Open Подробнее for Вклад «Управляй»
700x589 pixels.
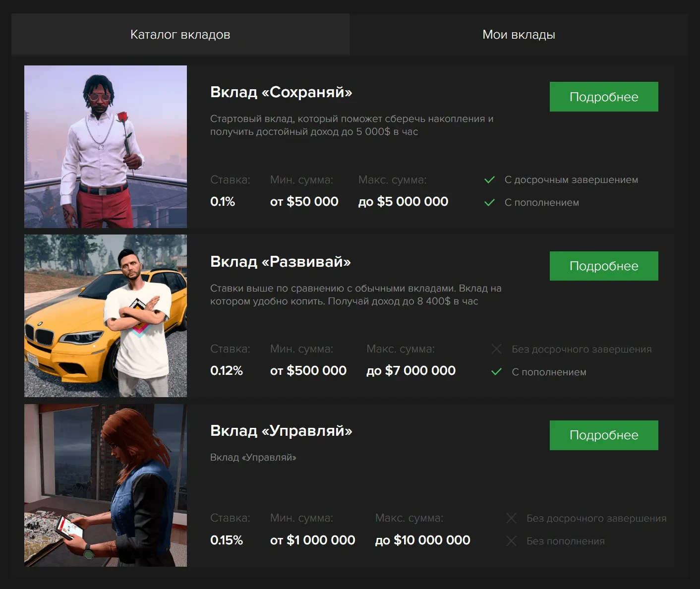(604, 435)
